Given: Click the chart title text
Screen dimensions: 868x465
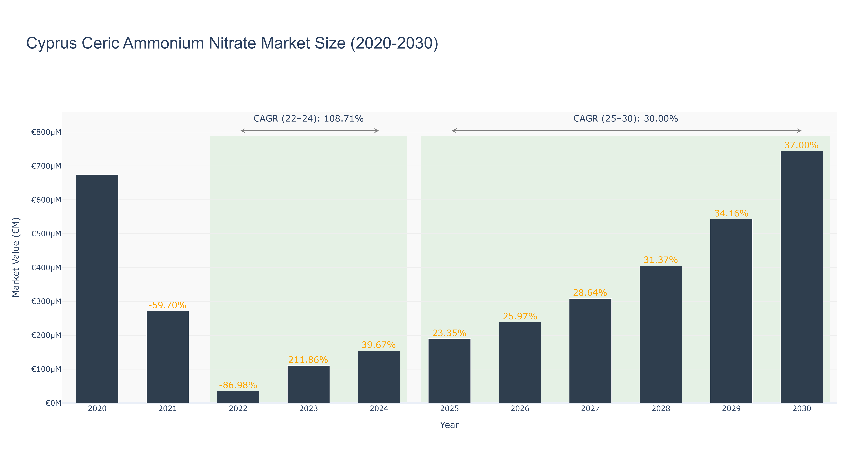Looking at the screenshot, I should pyautogui.click(x=232, y=43).
